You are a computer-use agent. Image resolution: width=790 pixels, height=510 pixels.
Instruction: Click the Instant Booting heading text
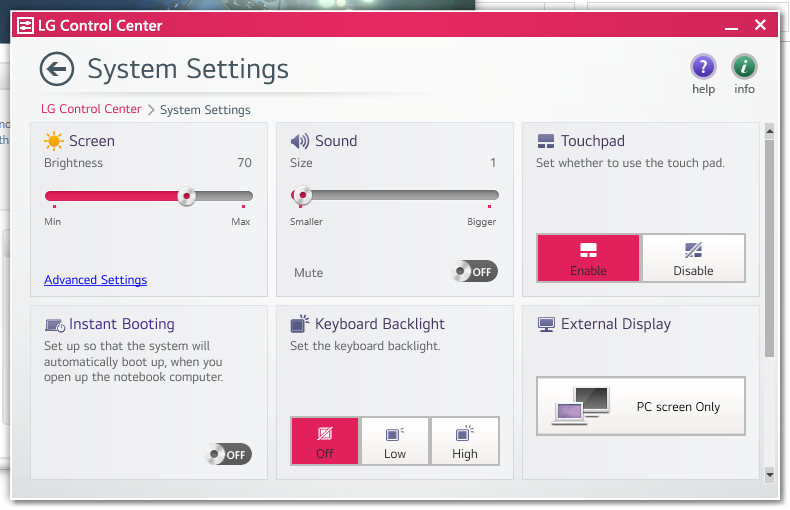[x=122, y=324]
